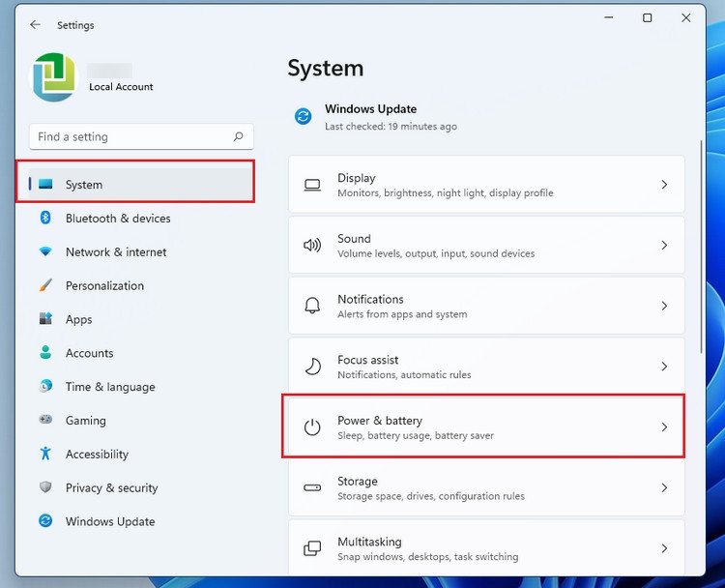Click the Windows Update sync icon at top
Screen dimensions: 725x588
tap(304, 116)
